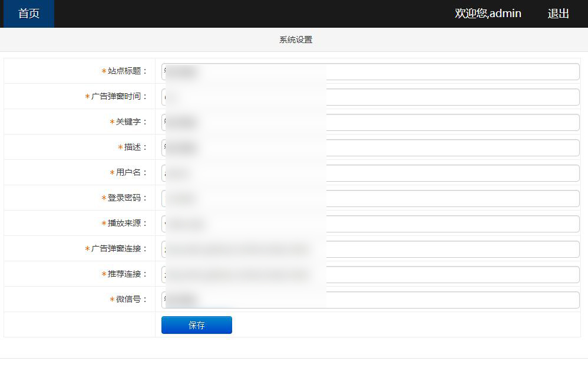
Task: Click the 播放来源 label text
Action: pos(127,223)
